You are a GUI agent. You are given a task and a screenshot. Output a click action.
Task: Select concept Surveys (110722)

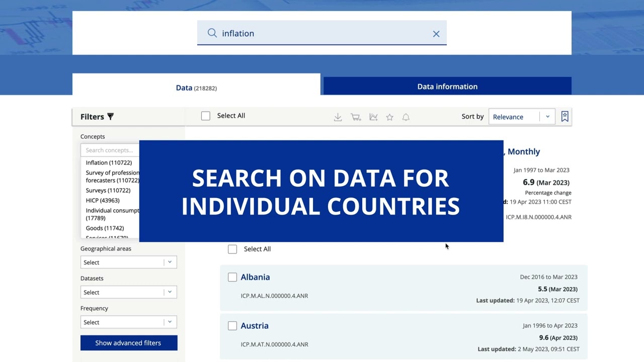click(x=108, y=190)
